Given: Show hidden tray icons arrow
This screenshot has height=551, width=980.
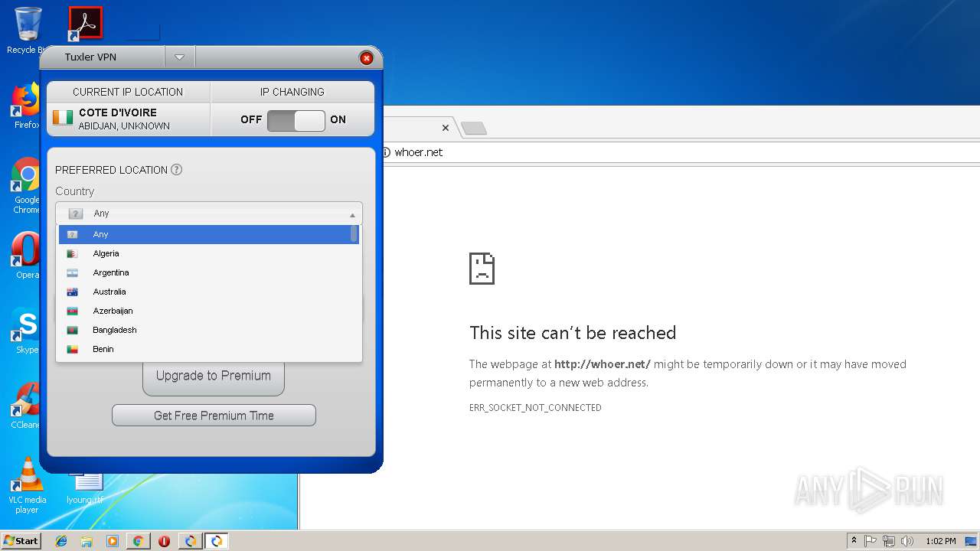Looking at the screenshot, I should coord(854,541).
